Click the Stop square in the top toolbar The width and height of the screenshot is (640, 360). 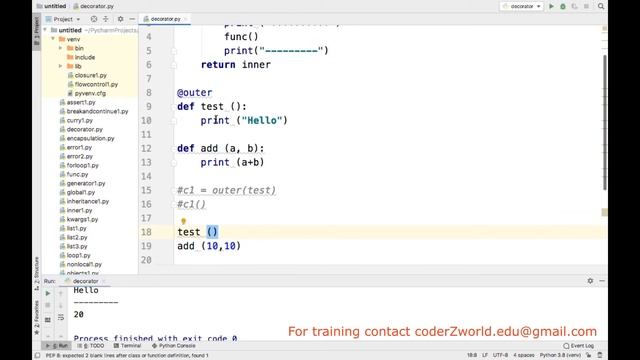(586, 6)
